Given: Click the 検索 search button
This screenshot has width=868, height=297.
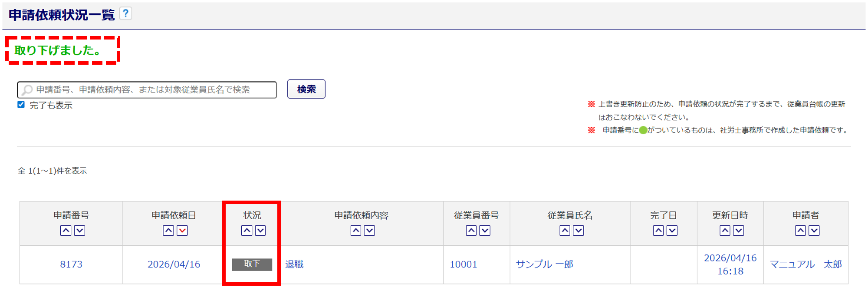Looking at the screenshot, I should [x=306, y=89].
